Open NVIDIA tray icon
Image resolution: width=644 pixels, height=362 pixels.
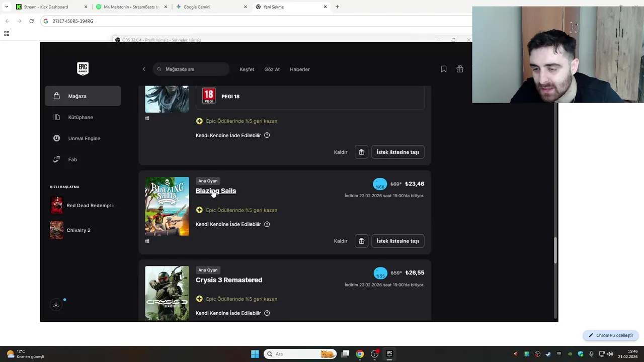click(x=570, y=354)
